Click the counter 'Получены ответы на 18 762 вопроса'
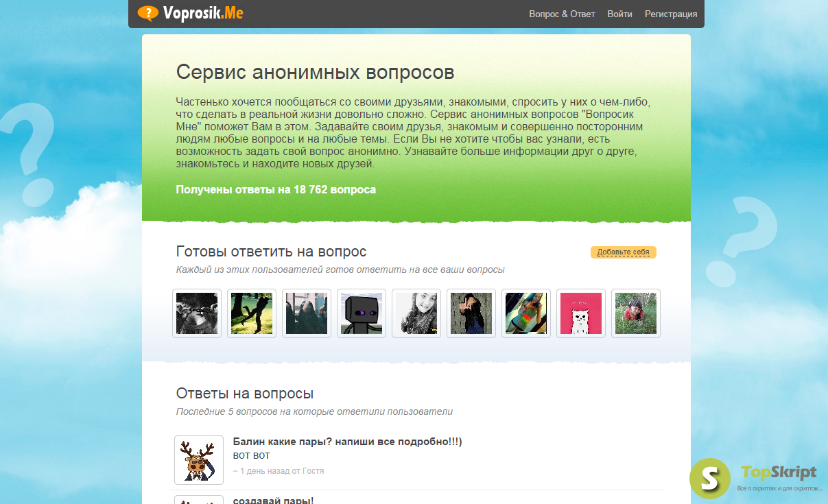828x504 pixels. [x=276, y=190]
